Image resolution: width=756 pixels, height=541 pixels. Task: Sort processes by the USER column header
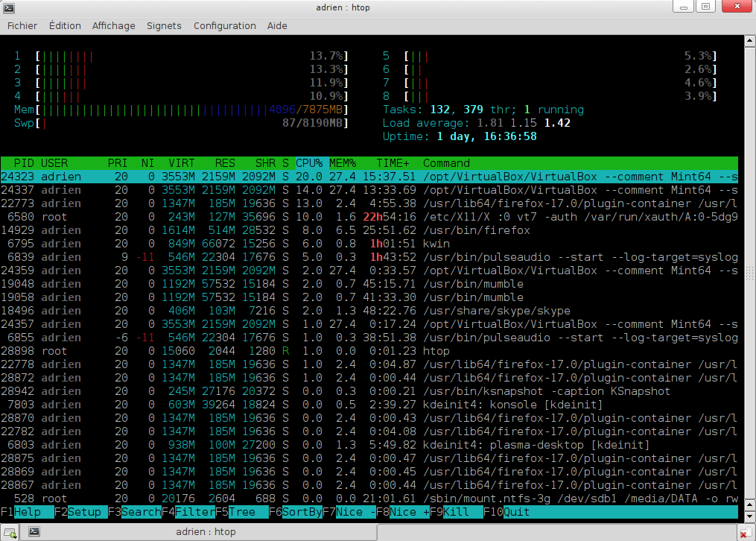pyautogui.click(x=54, y=163)
